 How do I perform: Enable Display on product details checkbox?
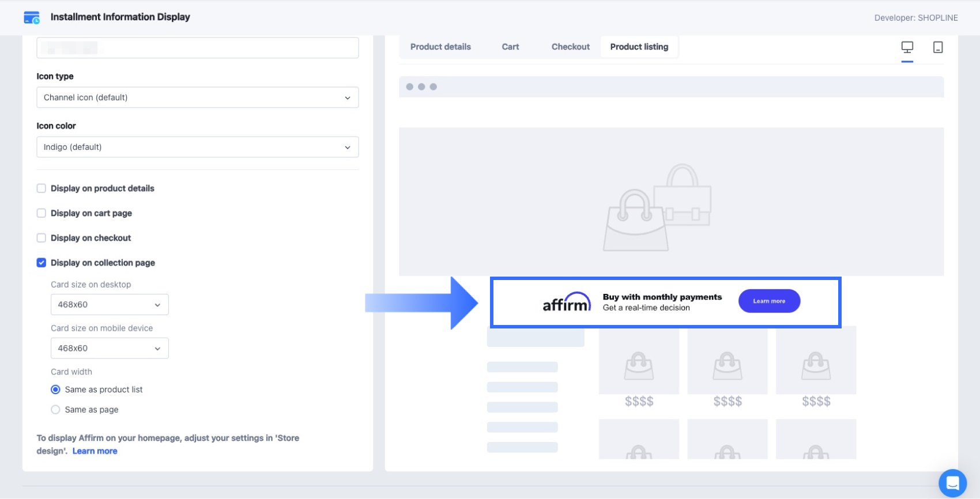tap(42, 188)
